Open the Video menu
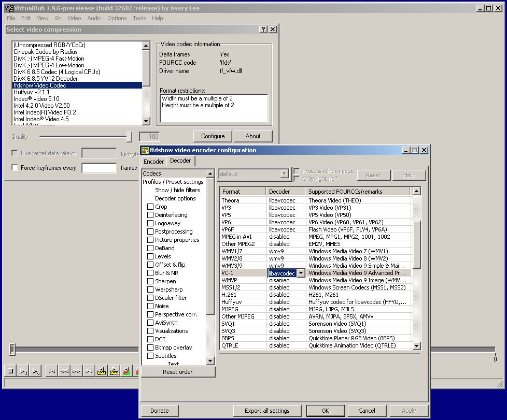This screenshot has height=420, width=507. [74, 18]
